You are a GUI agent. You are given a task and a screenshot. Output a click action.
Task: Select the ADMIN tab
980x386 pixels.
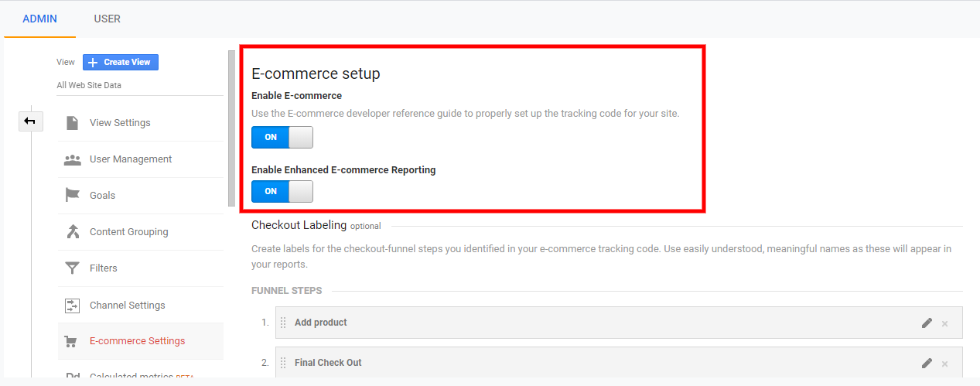(39, 19)
